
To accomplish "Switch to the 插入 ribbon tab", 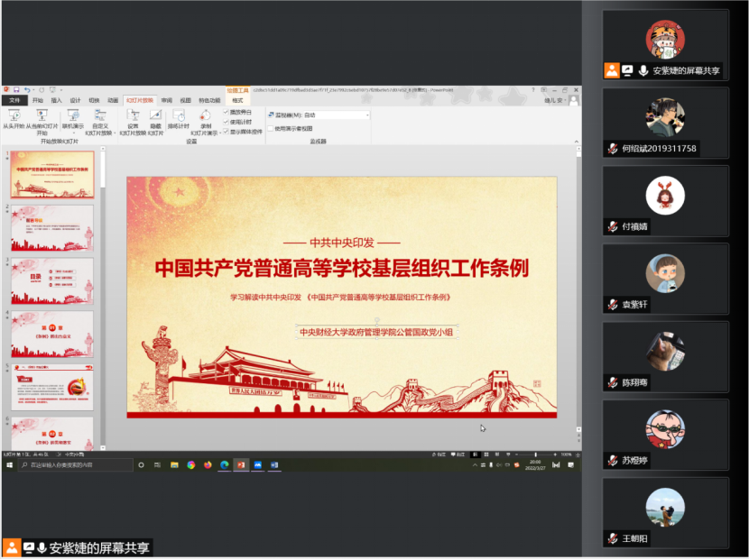I will [x=57, y=100].
